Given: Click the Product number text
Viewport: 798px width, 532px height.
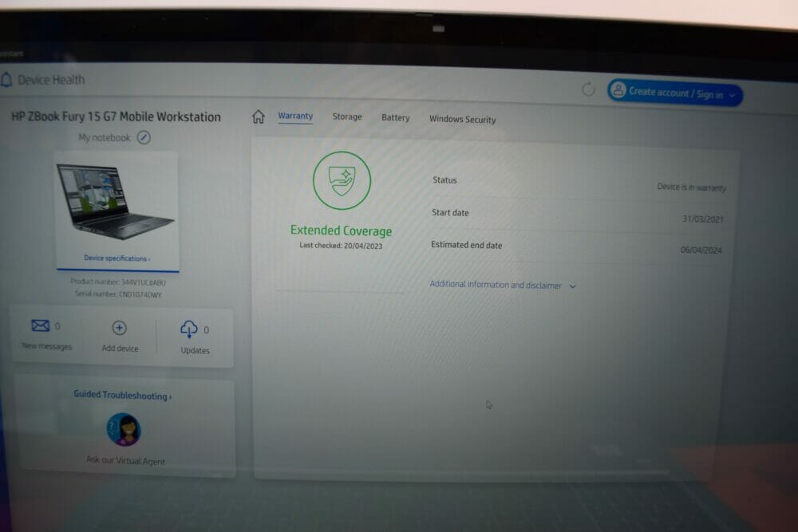Looking at the screenshot, I should click(118, 282).
